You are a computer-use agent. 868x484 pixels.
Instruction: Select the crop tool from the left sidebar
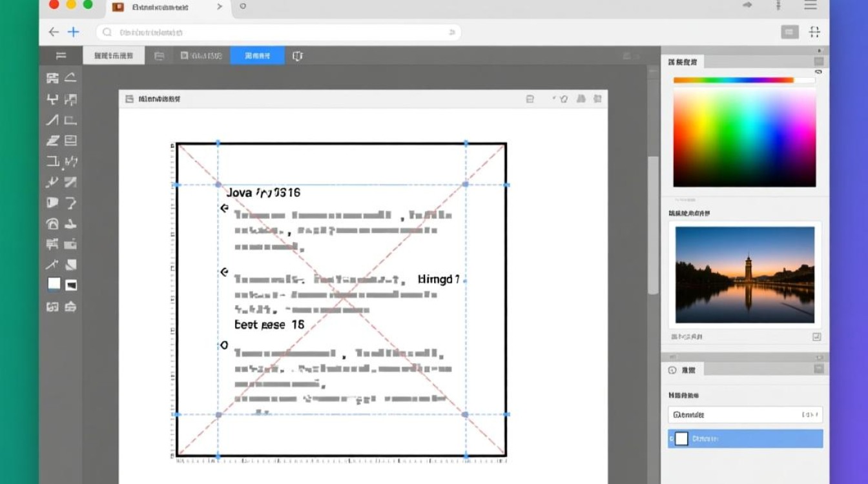(x=71, y=121)
